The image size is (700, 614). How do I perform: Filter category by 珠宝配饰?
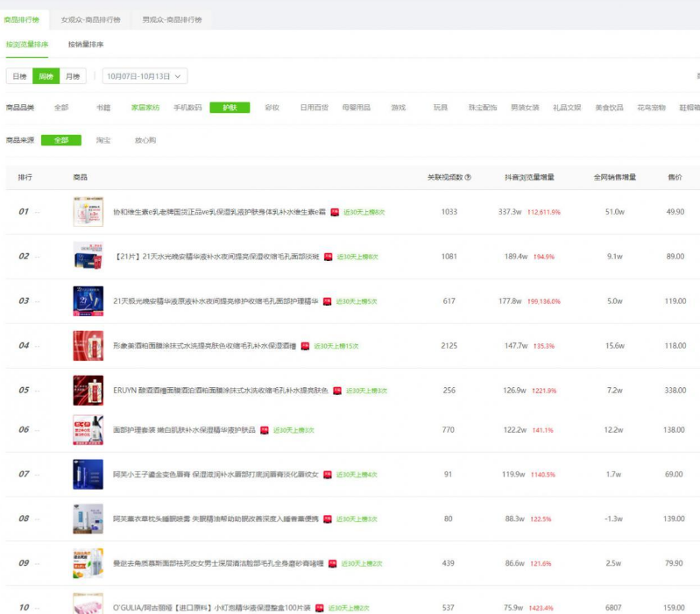(483, 108)
